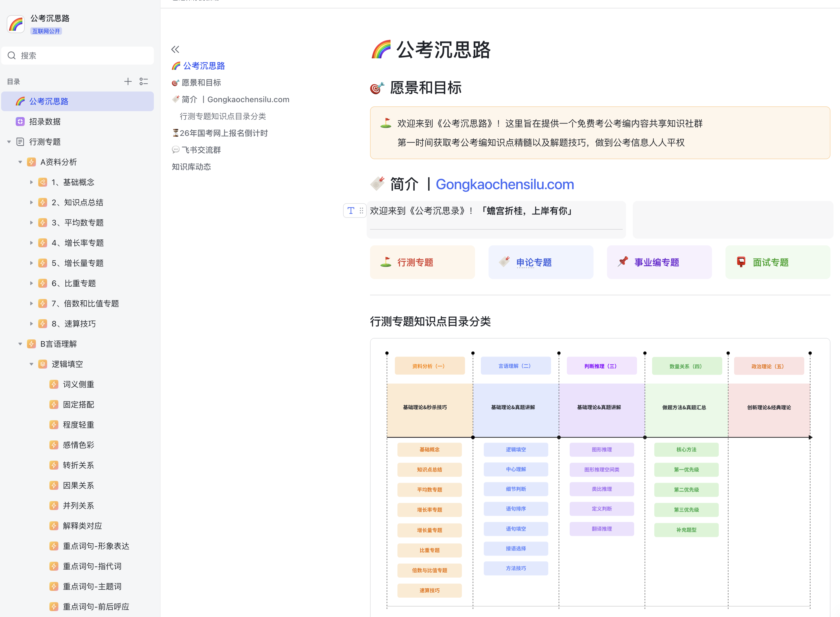Collapse the document outline using the « icon

coord(175,49)
